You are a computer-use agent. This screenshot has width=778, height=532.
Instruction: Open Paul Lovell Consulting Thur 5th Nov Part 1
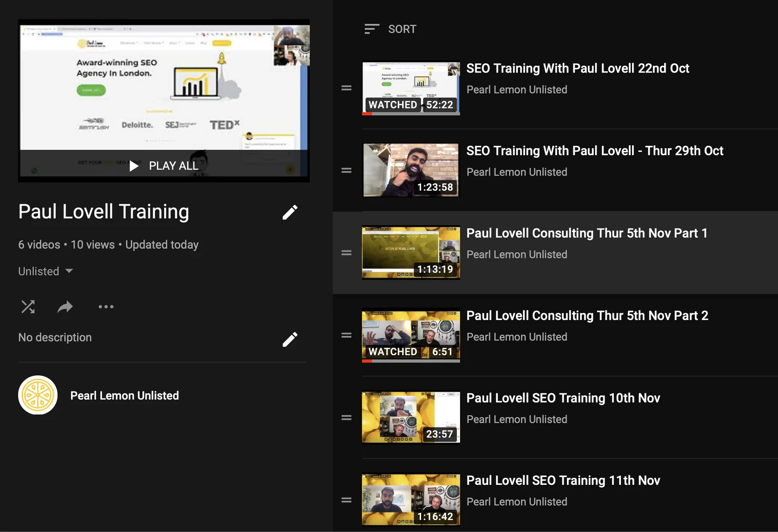586,233
